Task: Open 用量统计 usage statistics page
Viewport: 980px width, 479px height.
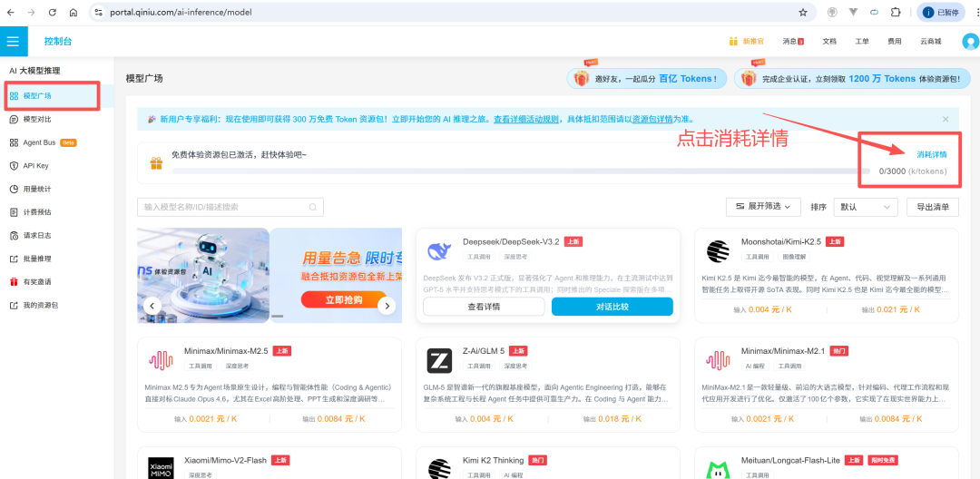Action: tap(36, 189)
